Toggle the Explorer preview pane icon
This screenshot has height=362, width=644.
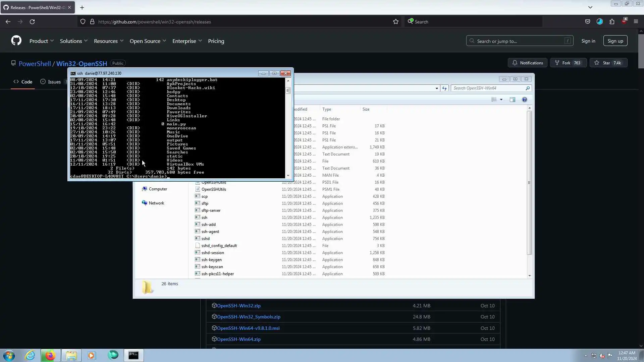click(x=513, y=100)
